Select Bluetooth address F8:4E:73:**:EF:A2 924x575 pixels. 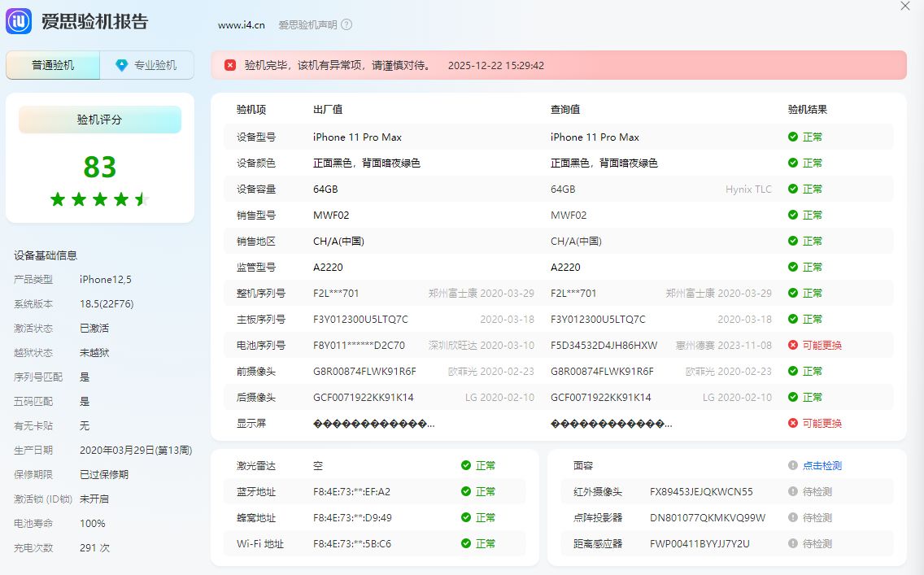(352, 491)
